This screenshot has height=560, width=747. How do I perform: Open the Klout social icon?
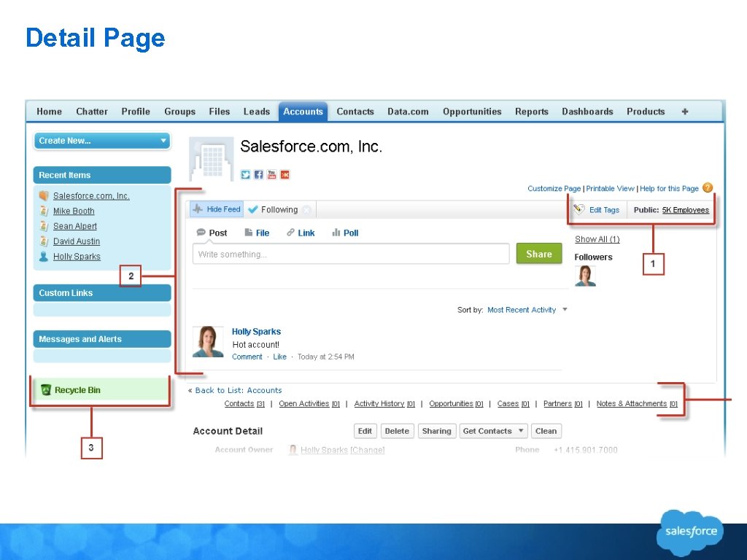click(x=285, y=175)
